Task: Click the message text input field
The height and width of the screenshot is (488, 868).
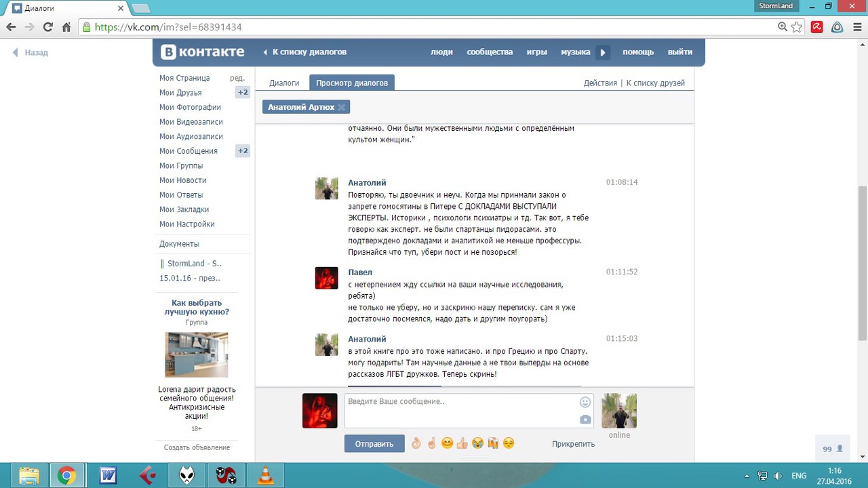Action: (461, 410)
